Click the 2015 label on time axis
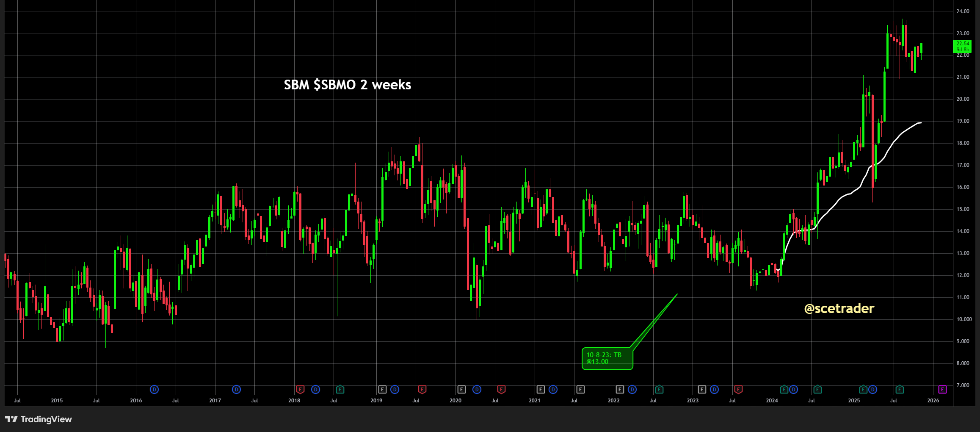This screenshot has width=980, height=432. tap(57, 401)
